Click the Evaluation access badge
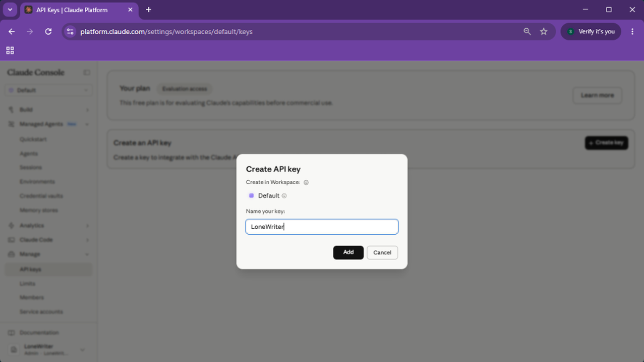The height and width of the screenshot is (362, 644). click(185, 89)
